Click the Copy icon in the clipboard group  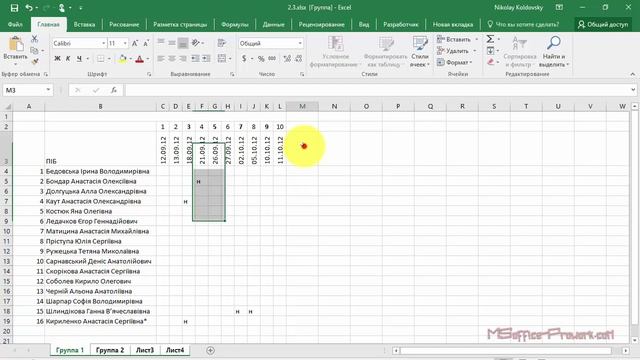[35, 50]
